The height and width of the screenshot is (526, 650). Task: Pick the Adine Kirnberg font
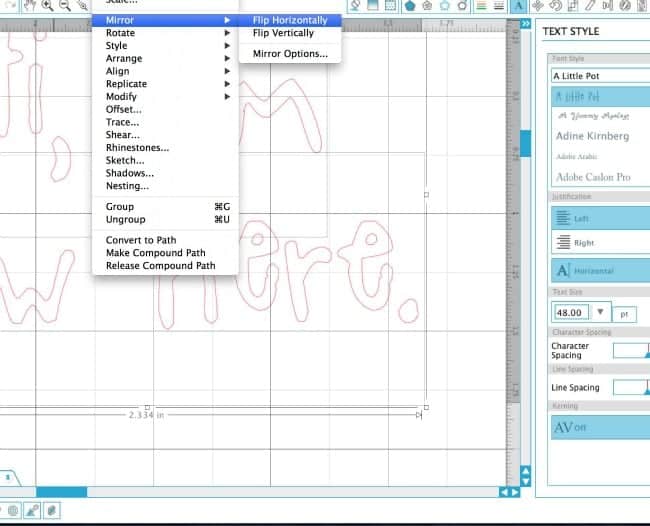(600, 136)
